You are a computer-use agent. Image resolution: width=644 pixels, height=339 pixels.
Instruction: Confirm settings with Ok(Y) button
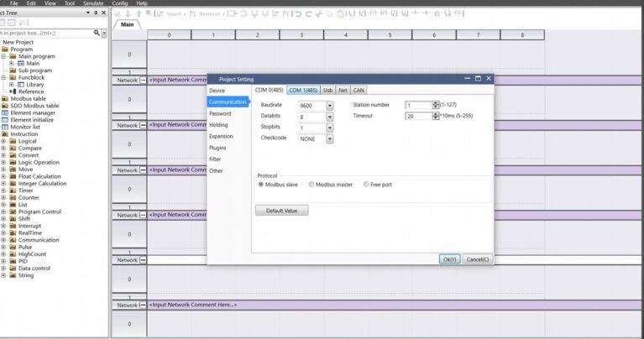pyautogui.click(x=449, y=259)
